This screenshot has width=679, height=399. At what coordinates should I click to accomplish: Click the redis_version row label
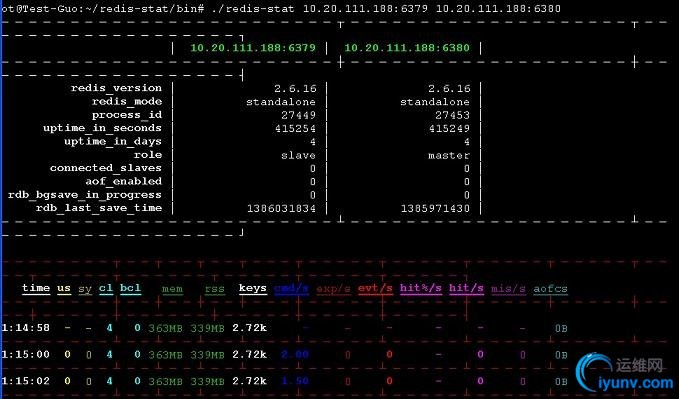tap(116, 88)
